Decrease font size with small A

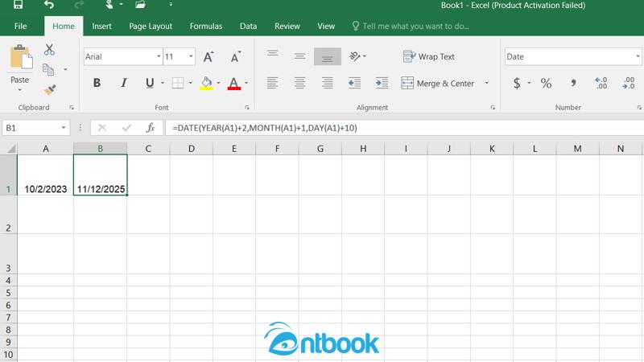(236, 57)
